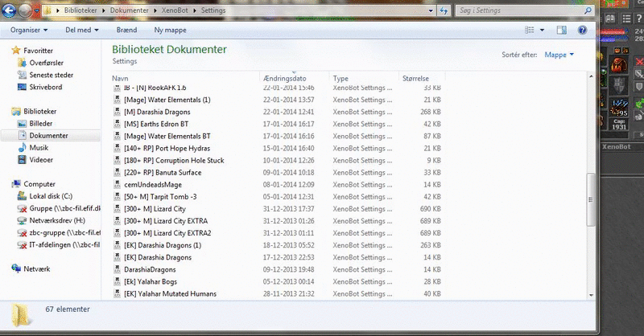Viewport: 644px width, 336px height.
Task: Click the [EK] Darashia Dragons file icon
Action: click(x=117, y=258)
